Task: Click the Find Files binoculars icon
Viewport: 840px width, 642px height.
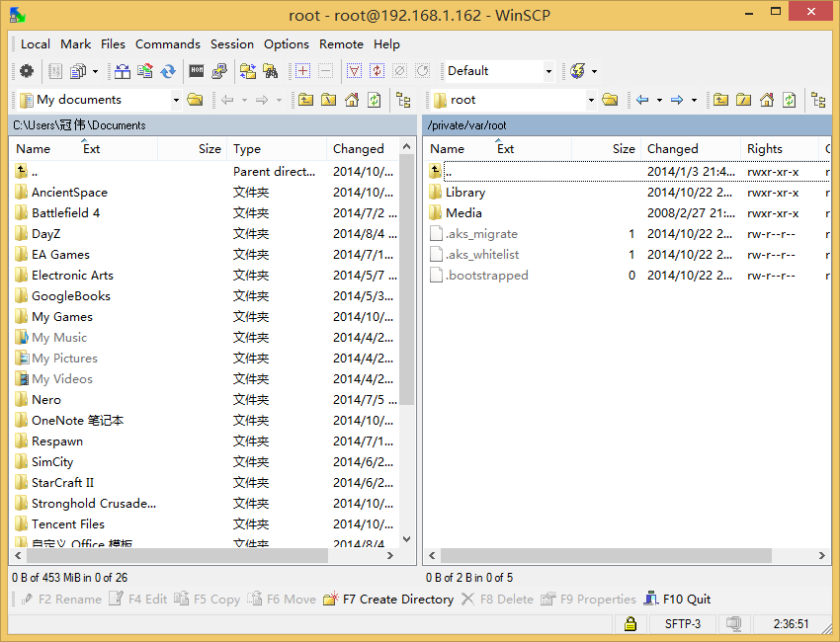Action: tap(271, 71)
